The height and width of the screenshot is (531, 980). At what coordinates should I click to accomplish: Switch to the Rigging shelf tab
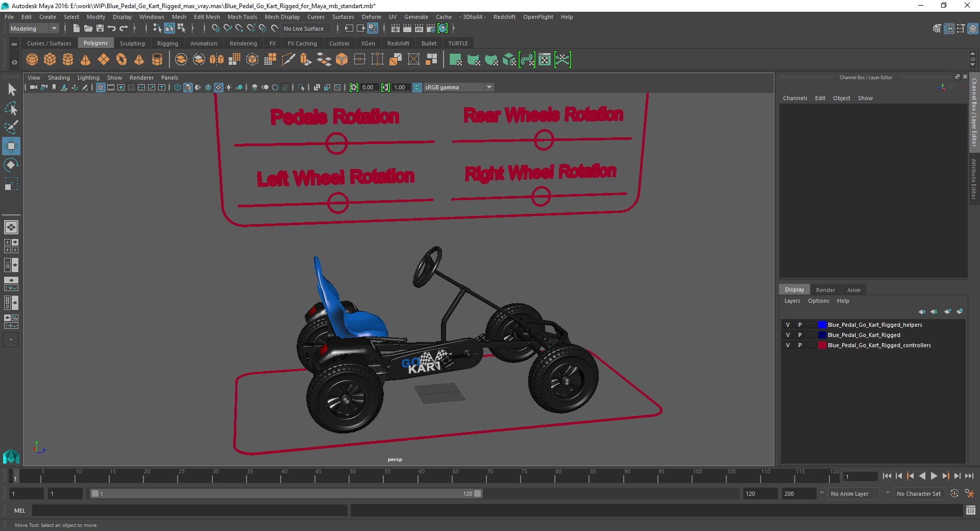point(167,43)
